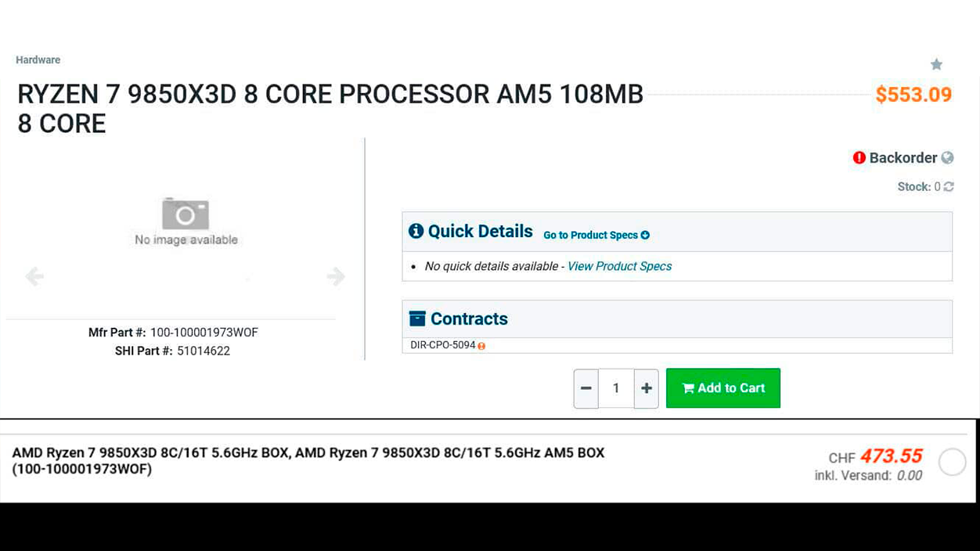
Task: Increase quantity with the plus stepper
Action: pos(646,387)
